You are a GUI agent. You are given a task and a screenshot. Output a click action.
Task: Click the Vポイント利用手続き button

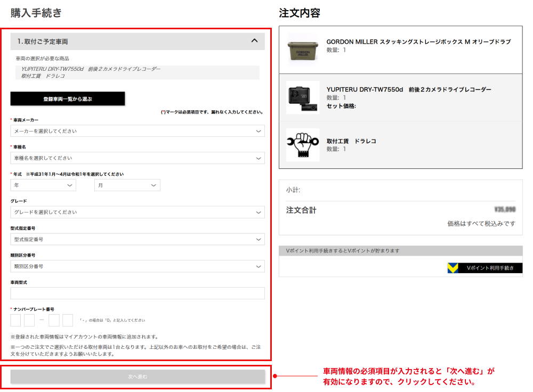pyautogui.click(x=485, y=268)
